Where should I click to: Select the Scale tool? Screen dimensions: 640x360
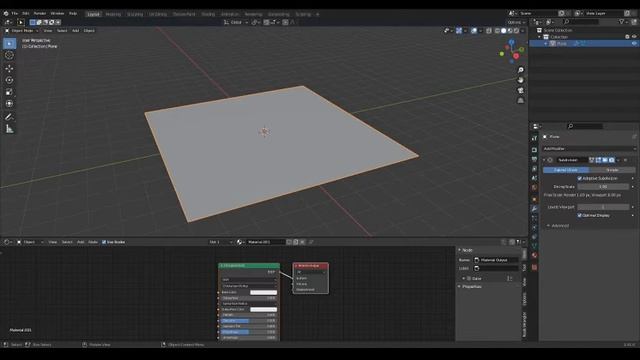(x=9, y=92)
